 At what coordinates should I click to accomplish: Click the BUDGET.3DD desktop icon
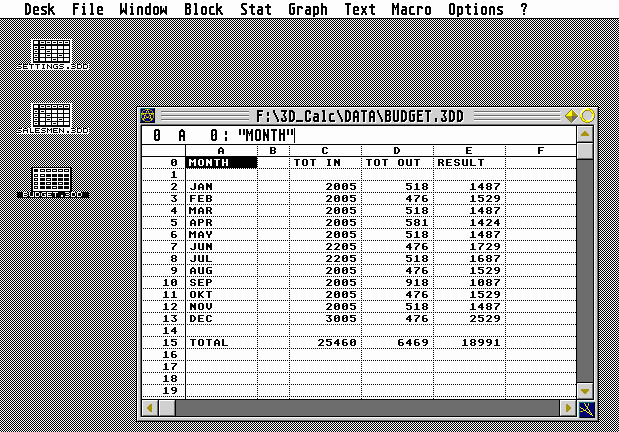(52, 180)
